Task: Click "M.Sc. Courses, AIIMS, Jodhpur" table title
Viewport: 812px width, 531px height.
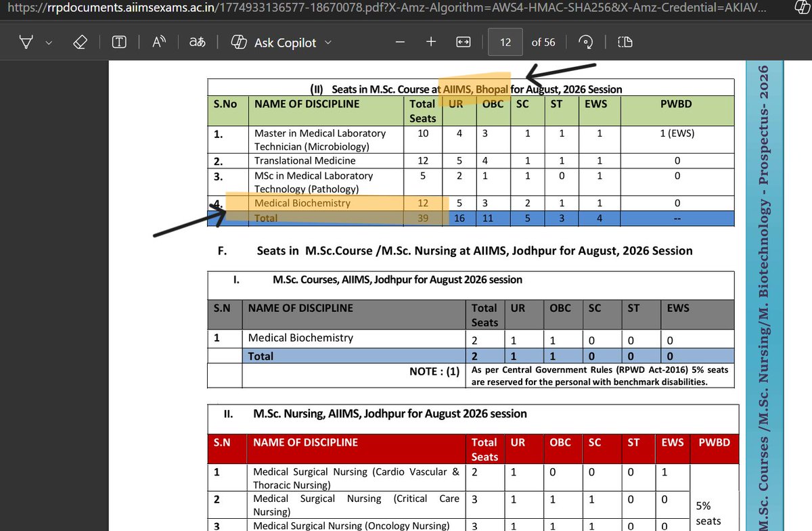Action: point(397,279)
